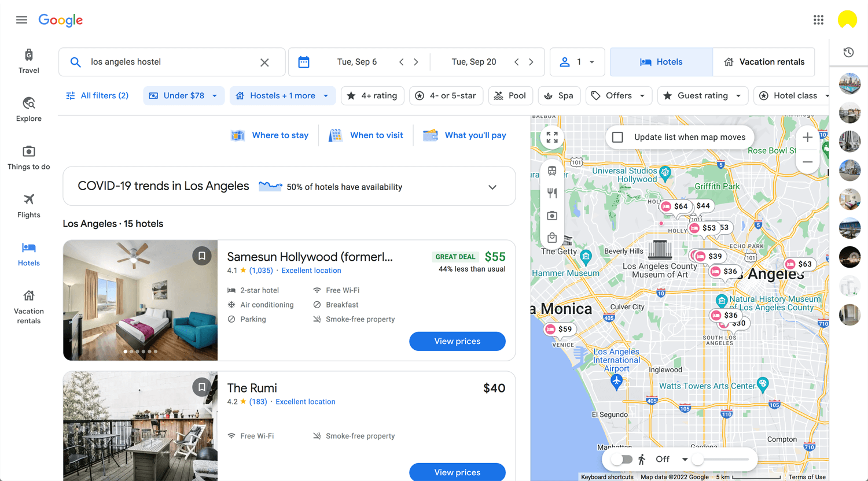Click the search magnifier icon
868x481 pixels.
pos(75,62)
